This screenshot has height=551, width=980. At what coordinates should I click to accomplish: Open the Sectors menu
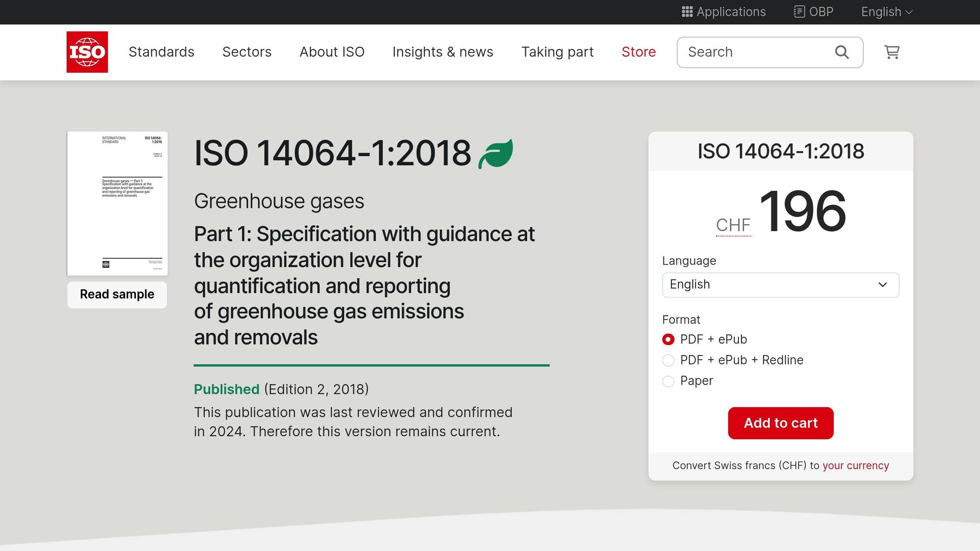[247, 52]
